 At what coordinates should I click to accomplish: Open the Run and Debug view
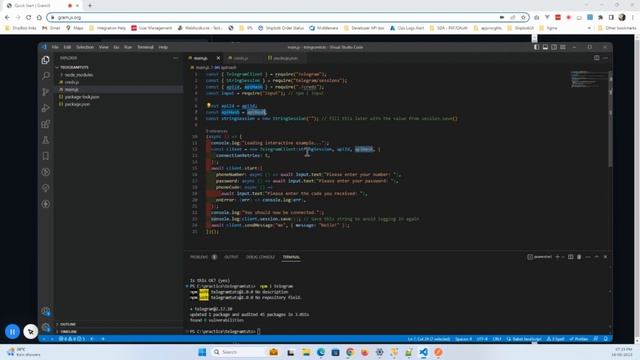pos(46,108)
